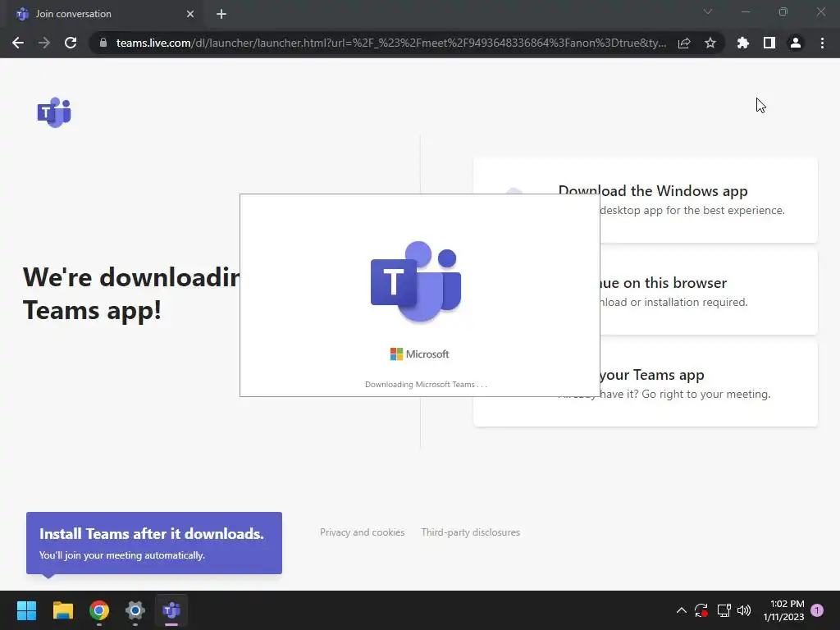Image resolution: width=840 pixels, height=630 pixels.
Task: Select the teams.live.com address bar
Action: point(391,43)
